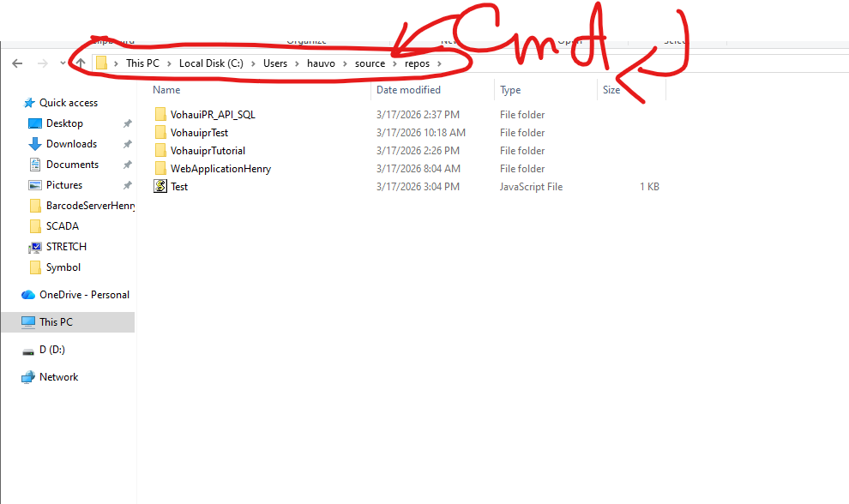Open Downloads in Quick access
The image size is (849, 504).
point(35,144)
